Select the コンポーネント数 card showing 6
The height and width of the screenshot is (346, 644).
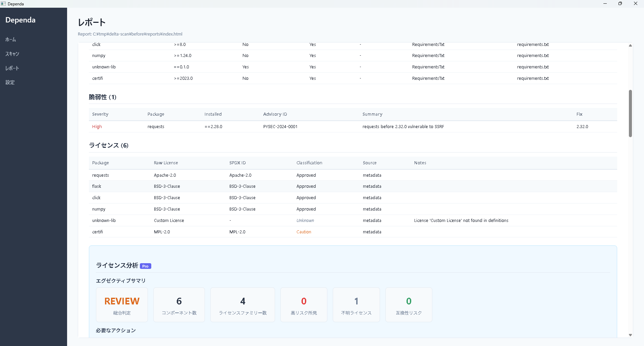(179, 305)
